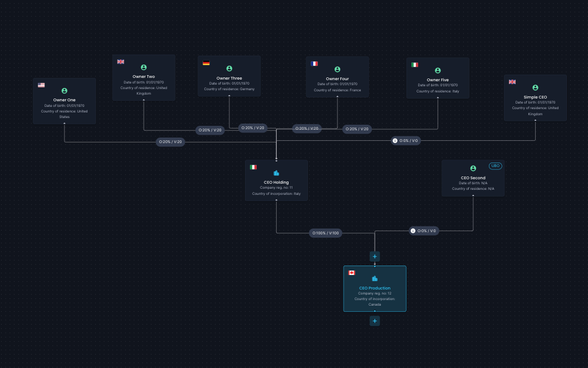Click the building icon in CEO Holding
The image size is (588, 368).
pos(276,173)
